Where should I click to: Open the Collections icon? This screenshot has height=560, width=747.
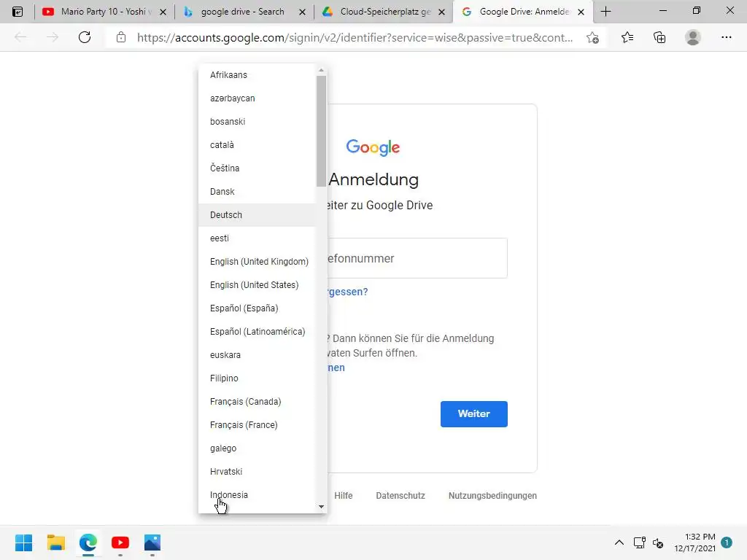(659, 38)
